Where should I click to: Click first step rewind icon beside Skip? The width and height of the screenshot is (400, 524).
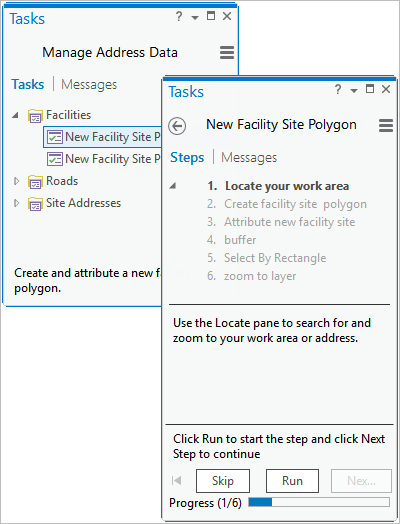(176, 481)
